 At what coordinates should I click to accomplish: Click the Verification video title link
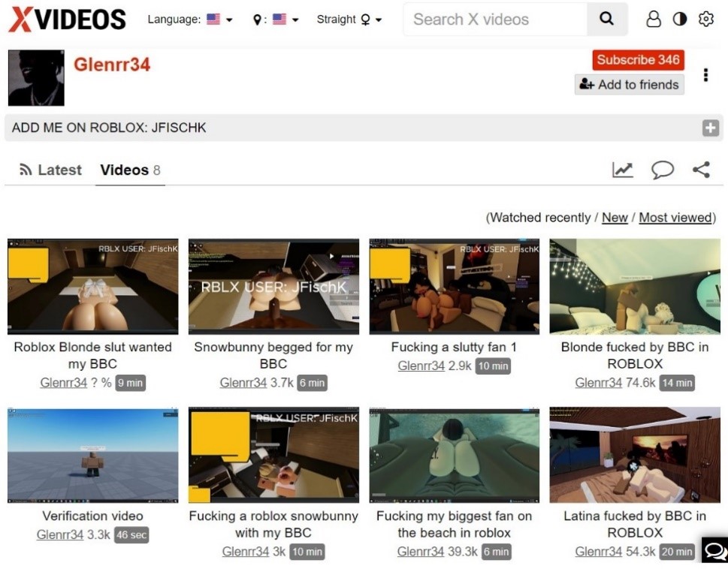point(93,516)
